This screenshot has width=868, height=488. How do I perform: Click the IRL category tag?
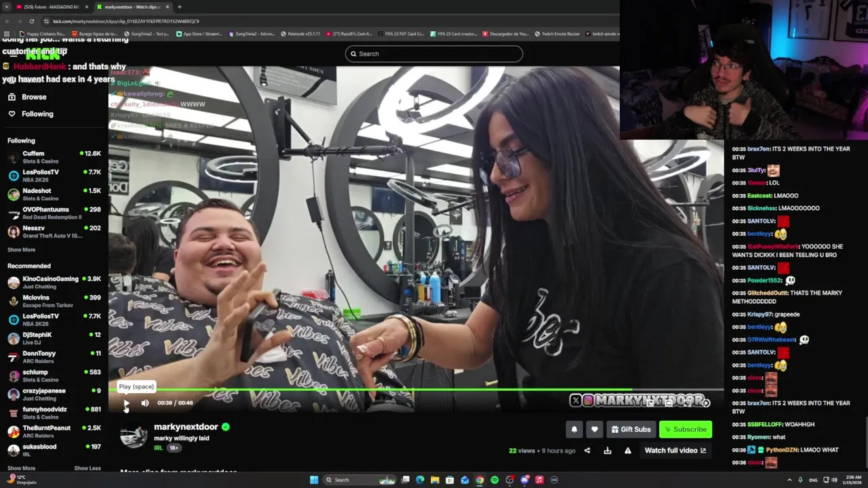coord(158,447)
